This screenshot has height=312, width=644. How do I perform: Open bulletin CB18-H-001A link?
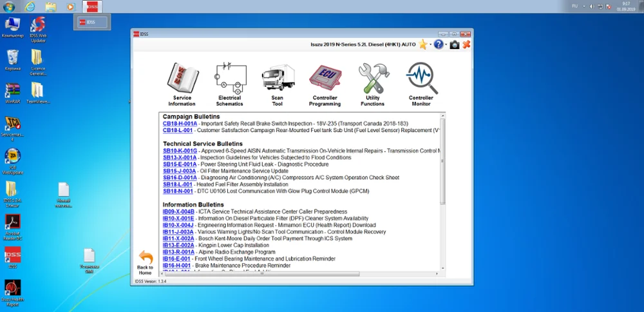[180, 123]
